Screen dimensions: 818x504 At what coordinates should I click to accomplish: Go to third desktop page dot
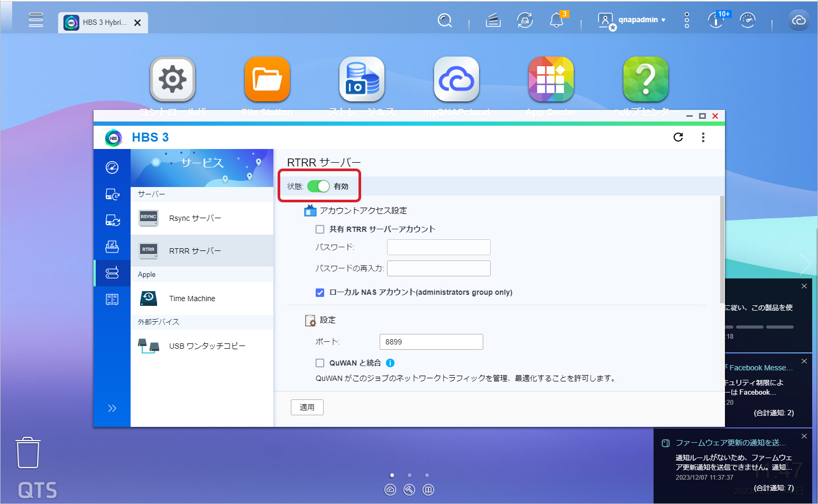427,475
